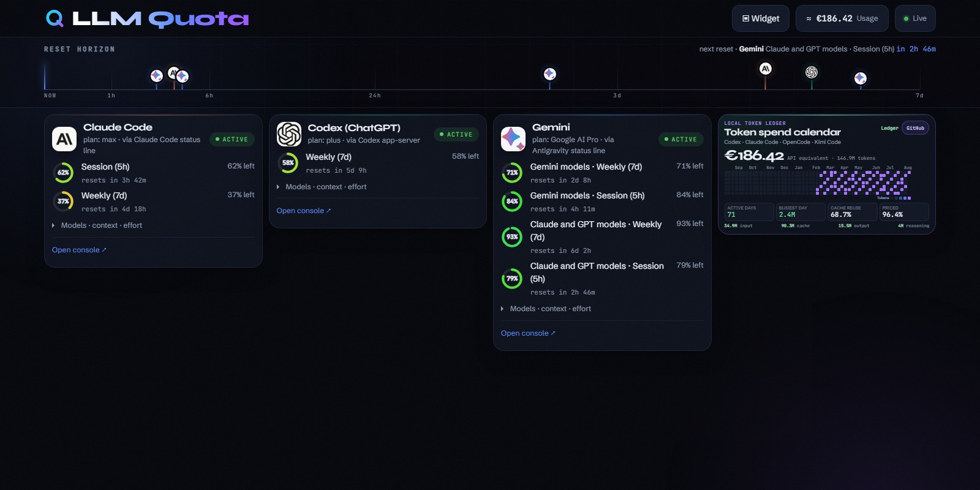This screenshot has height=490, width=980.
Task: Click the ACTIVE badge on Codex card
Action: [456, 135]
